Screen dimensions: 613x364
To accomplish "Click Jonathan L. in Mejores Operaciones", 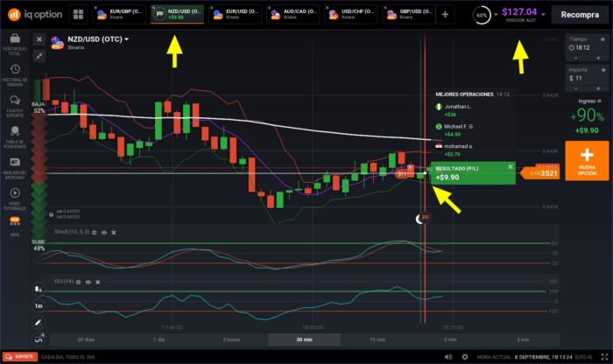I will [458, 107].
